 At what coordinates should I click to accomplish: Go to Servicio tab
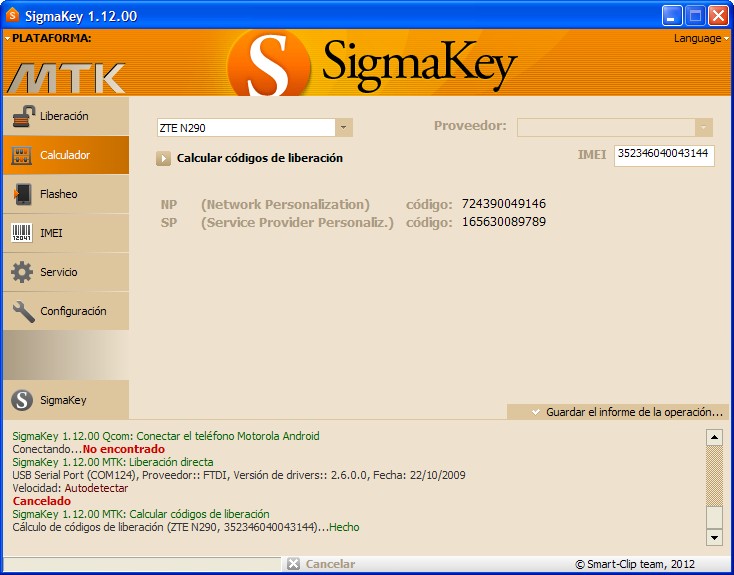click(66, 272)
